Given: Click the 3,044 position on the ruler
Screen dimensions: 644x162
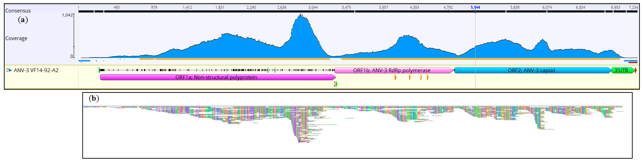Looking at the screenshot, I should [313, 8].
